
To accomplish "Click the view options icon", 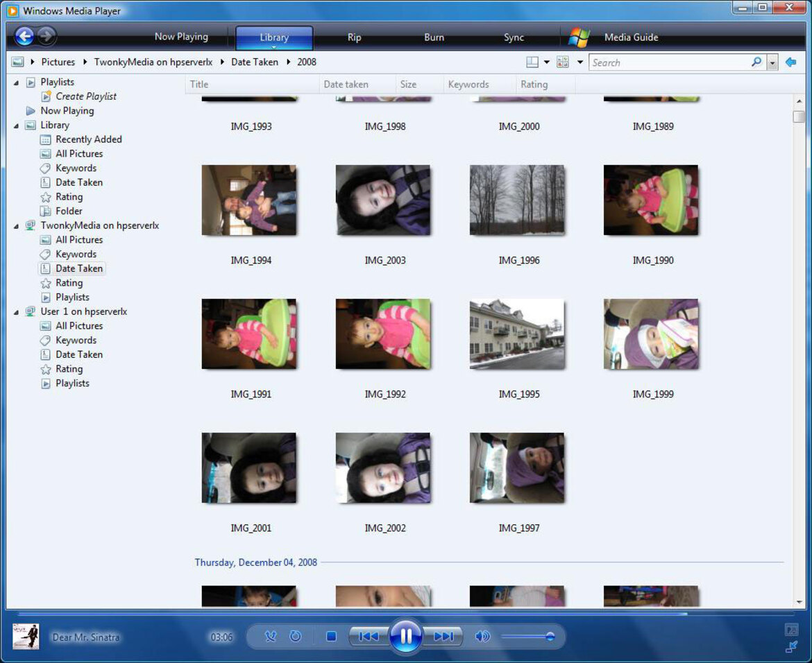I will coord(562,62).
